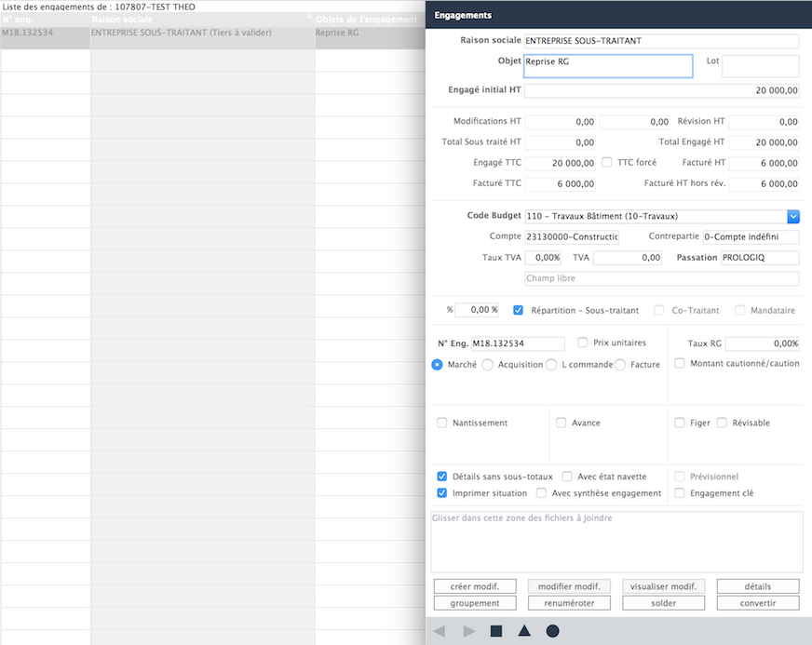
Task: Click the Engagé initial HT field
Action: click(x=661, y=90)
